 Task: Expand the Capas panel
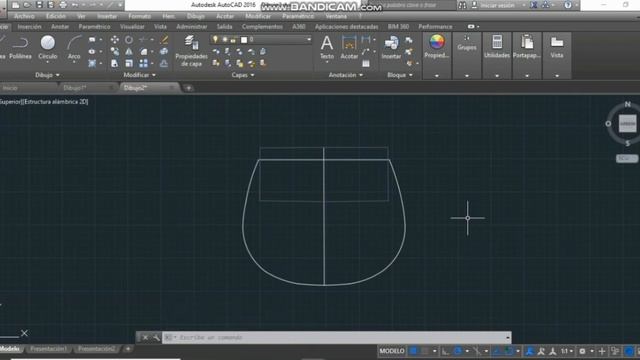[x=243, y=75]
